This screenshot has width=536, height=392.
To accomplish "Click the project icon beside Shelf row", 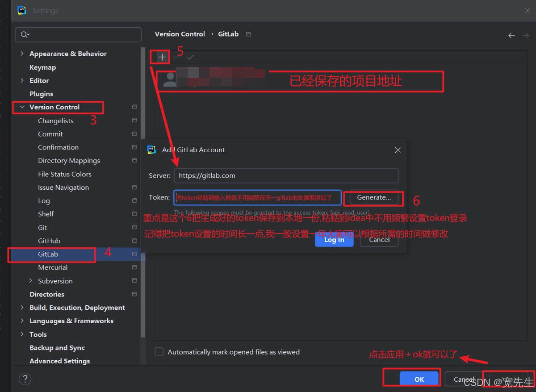I will pyautogui.click(x=134, y=214).
